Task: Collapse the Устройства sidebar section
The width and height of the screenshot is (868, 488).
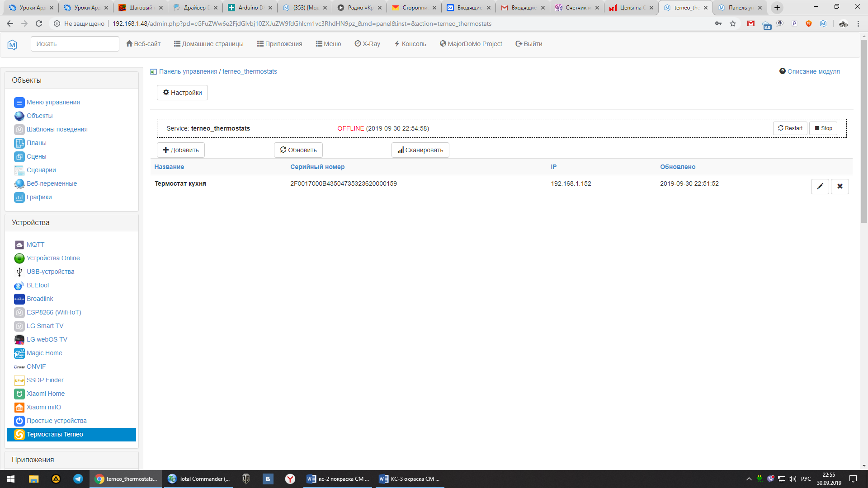Action: point(31,222)
